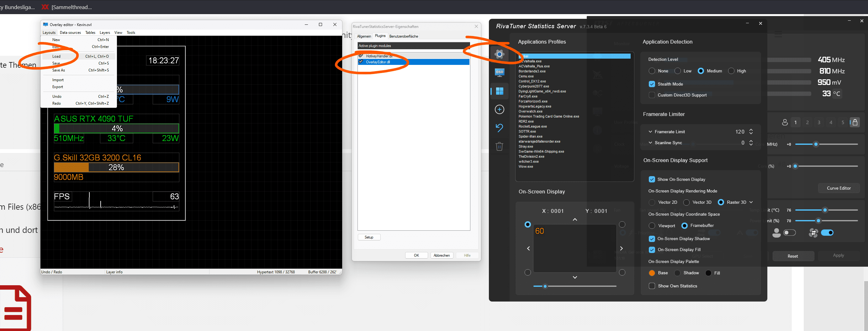Select Afterburner profile slot 1
868x331 pixels.
[796, 122]
